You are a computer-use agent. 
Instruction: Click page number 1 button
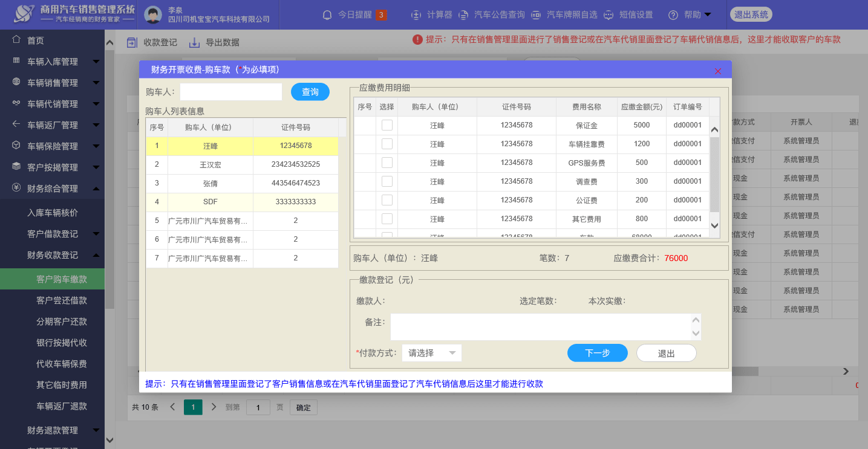point(193,407)
